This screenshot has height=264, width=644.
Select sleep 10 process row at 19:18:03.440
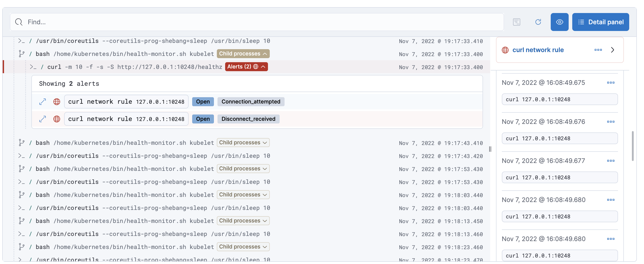250,208
